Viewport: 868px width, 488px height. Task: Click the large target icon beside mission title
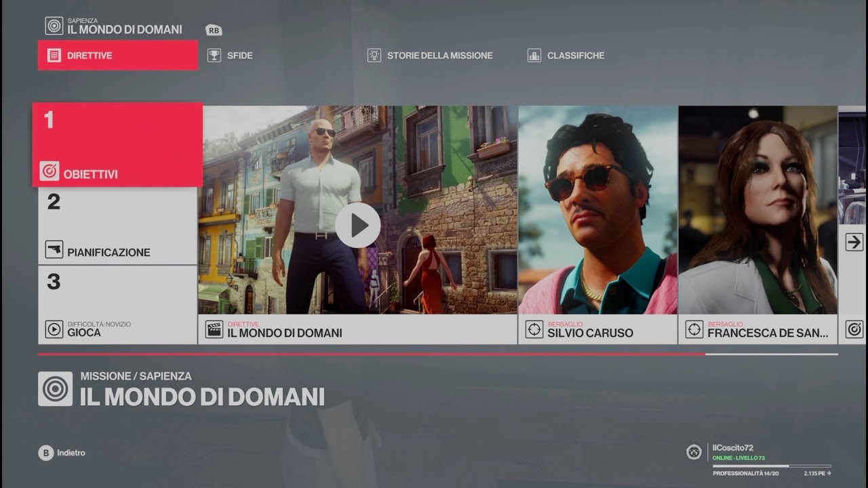click(x=55, y=388)
